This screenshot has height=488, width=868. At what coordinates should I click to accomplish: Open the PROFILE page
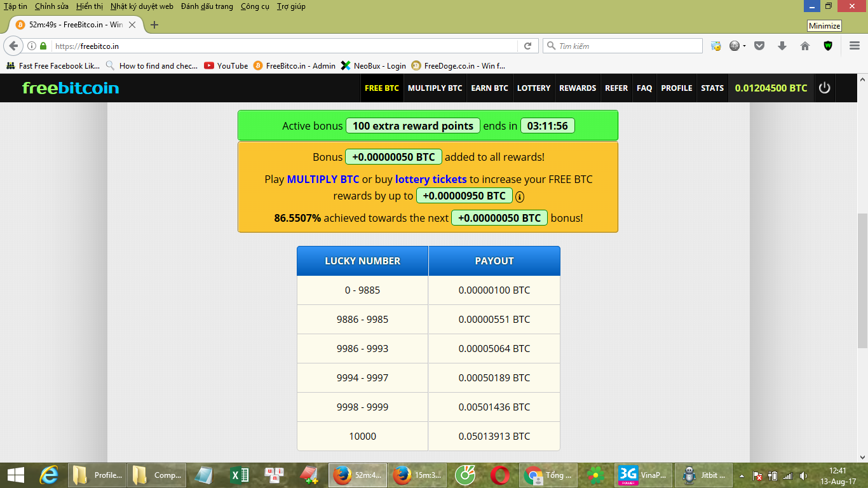click(x=677, y=88)
